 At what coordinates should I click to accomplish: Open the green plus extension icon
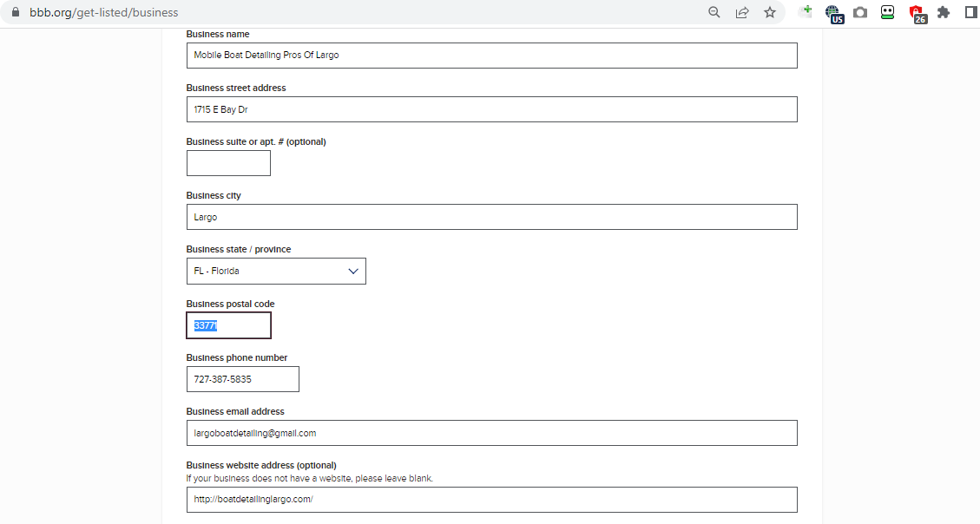tap(806, 12)
